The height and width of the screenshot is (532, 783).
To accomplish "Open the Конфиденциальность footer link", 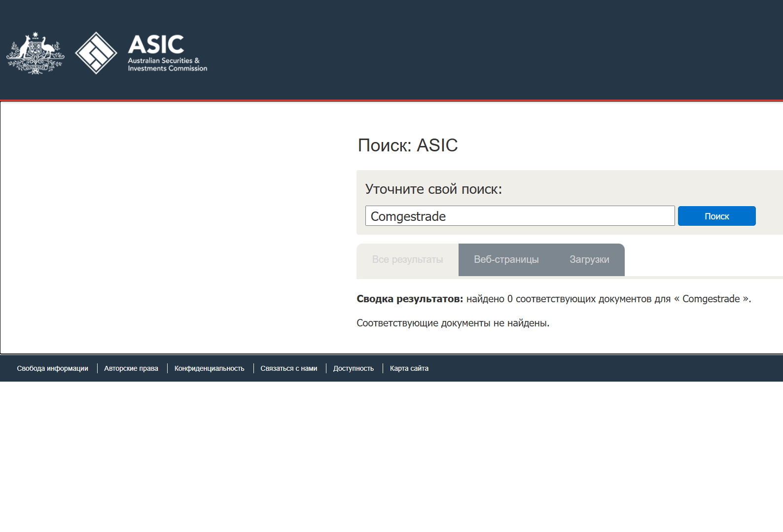I will click(209, 368).
